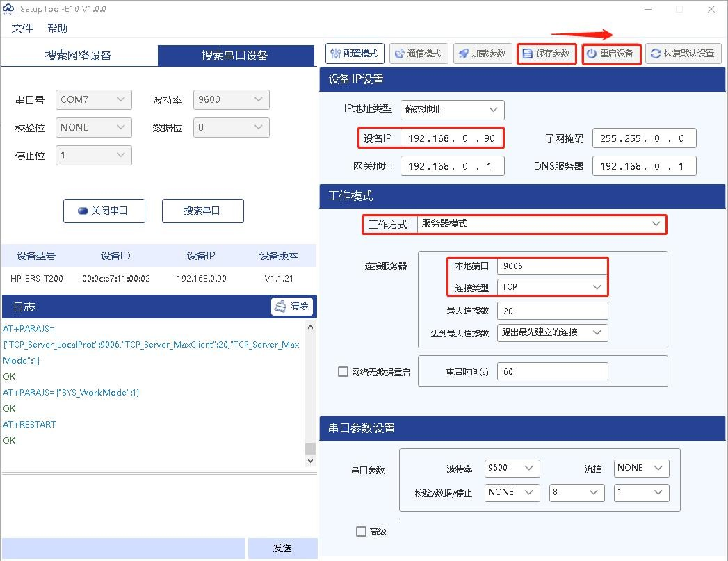Click the 发送 send button
Screen dimensions: 728x561
point(282,548)
